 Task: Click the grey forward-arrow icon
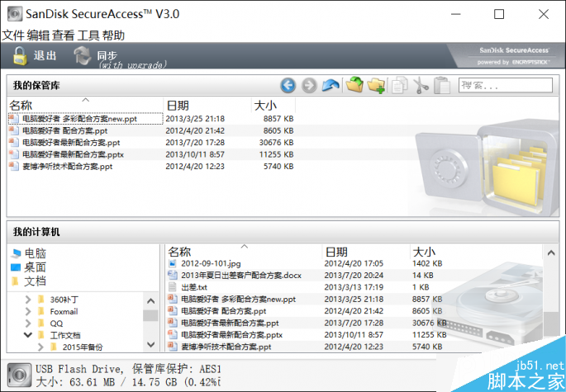(309, 86)
